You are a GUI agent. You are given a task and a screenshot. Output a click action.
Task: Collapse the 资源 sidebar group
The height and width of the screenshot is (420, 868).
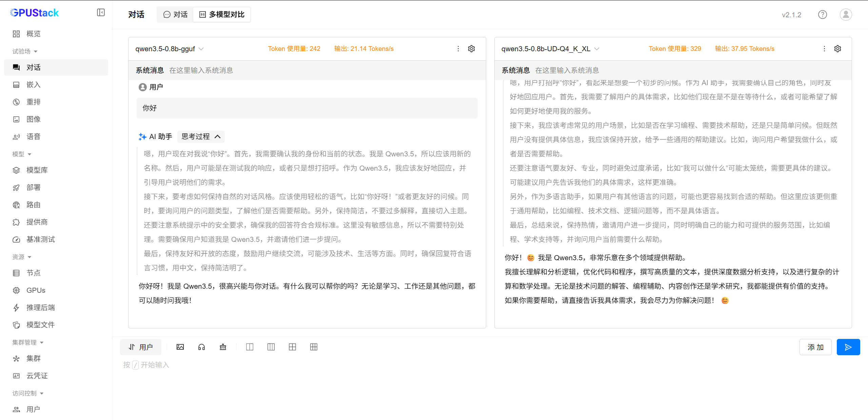22,257
